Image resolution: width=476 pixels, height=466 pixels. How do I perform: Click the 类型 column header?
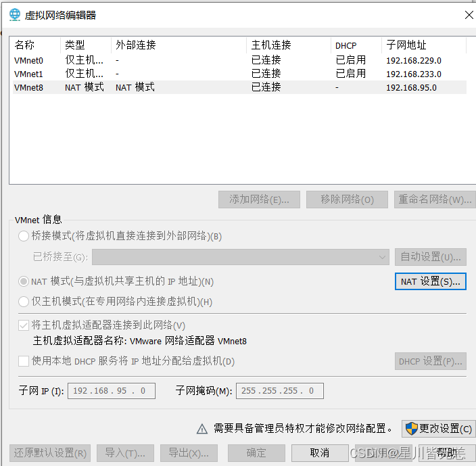(x=86, y=45)
